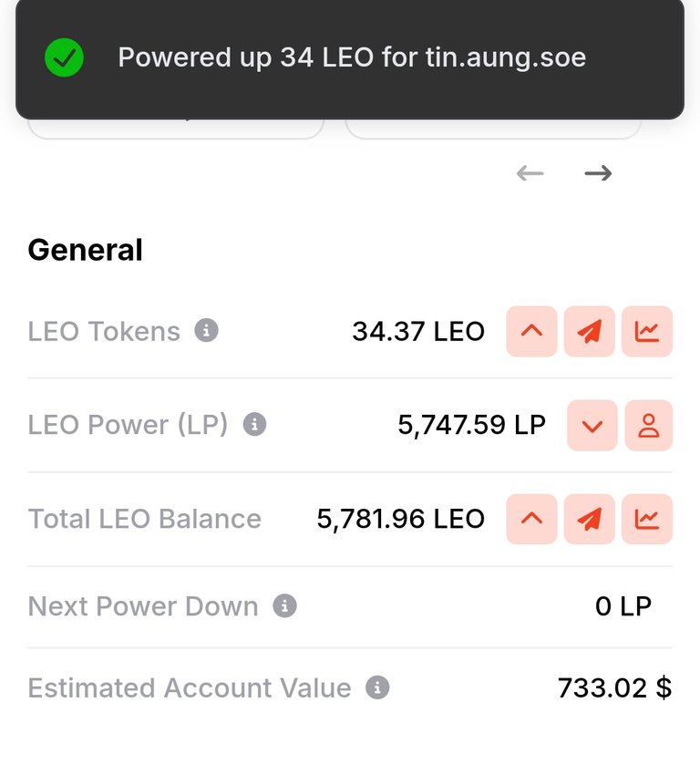Click the up chevron for Total LEO Balance
The width and height of the screenshot is (700, 775).
[x=531, y=519]
